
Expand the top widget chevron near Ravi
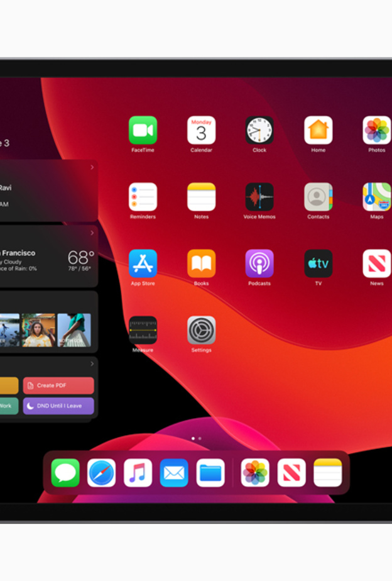tap(92, 167)
